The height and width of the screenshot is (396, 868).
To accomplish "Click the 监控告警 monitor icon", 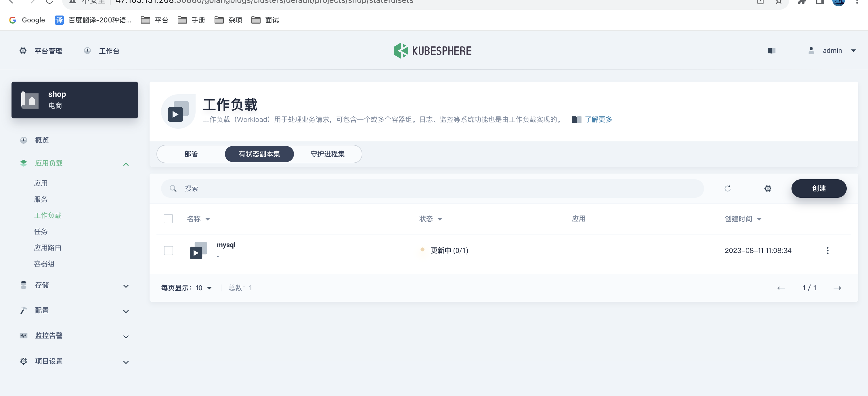I will [24, 335].
